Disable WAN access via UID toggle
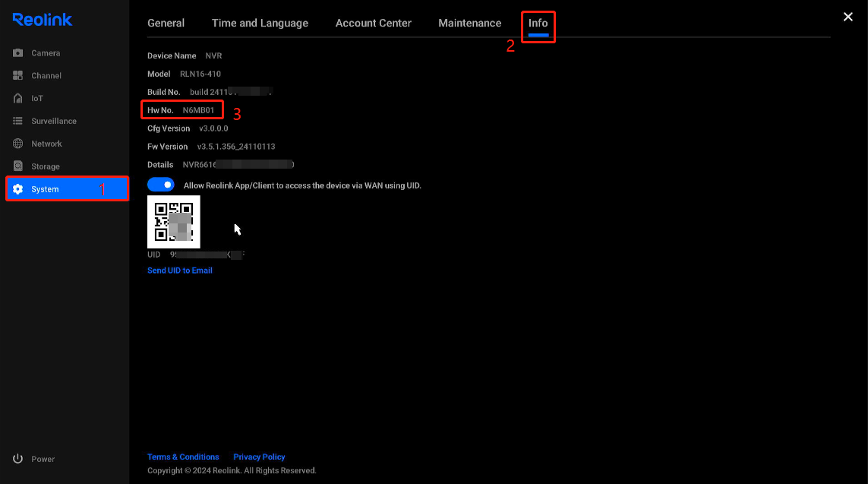Screen dimensions: 868x484 click(x=160, y=185)
